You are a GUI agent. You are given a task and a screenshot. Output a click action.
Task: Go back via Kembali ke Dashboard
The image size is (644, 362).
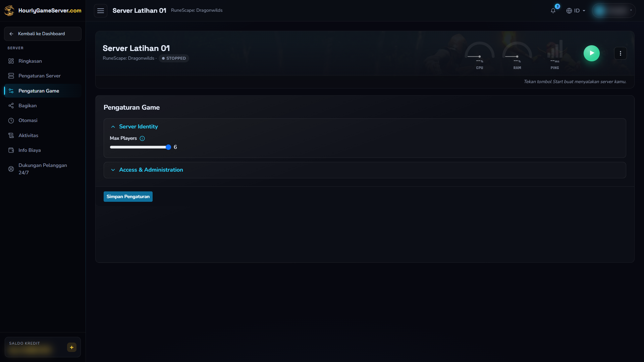pos(43,34)
